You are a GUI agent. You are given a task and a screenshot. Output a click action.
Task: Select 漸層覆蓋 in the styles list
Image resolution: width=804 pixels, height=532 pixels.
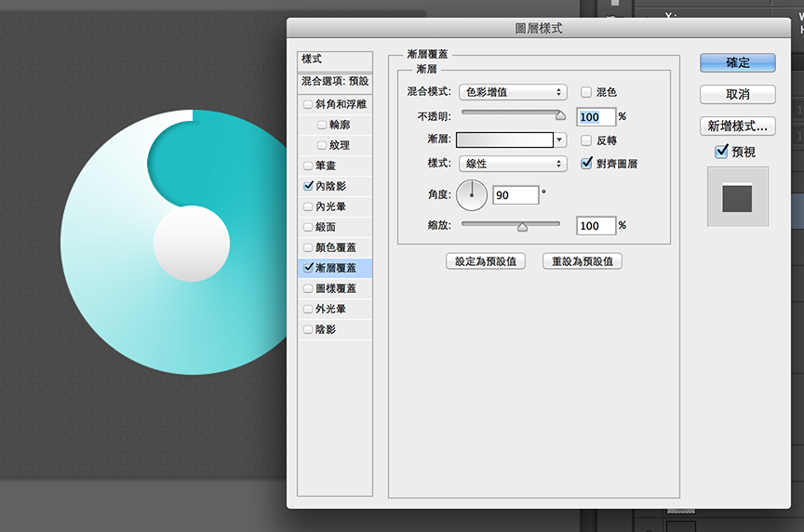[x=335, y=268]
